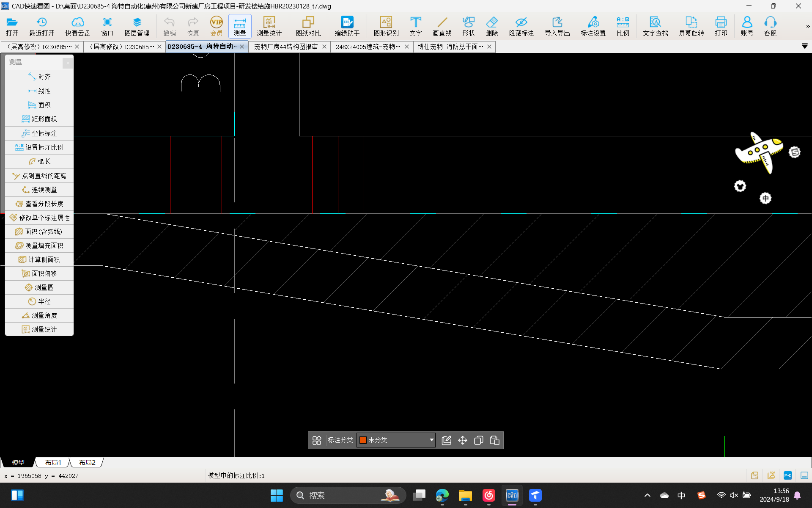
Task: Choose 计算侧面积 option
Action: coord(39,260)
